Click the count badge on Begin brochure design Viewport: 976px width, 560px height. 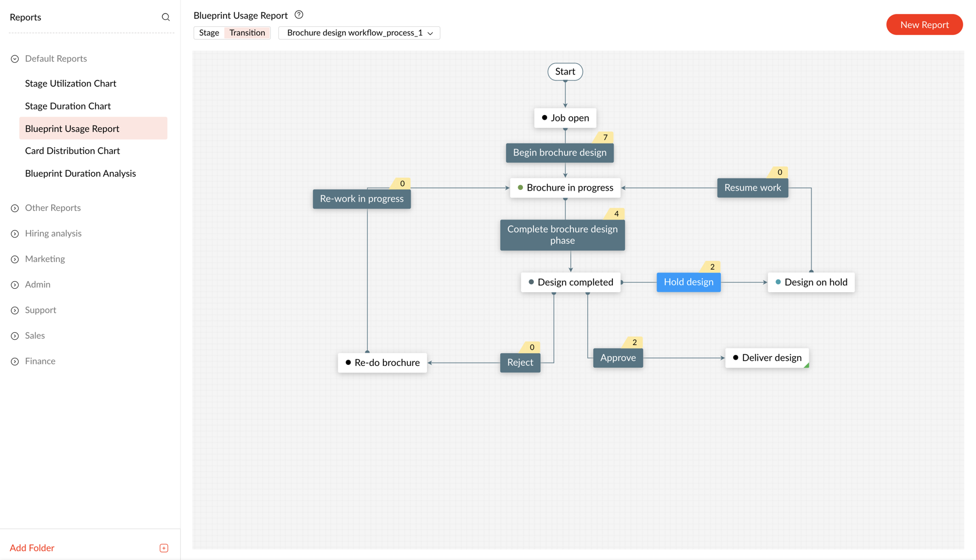pyautogui.click(x=605, y=138)
